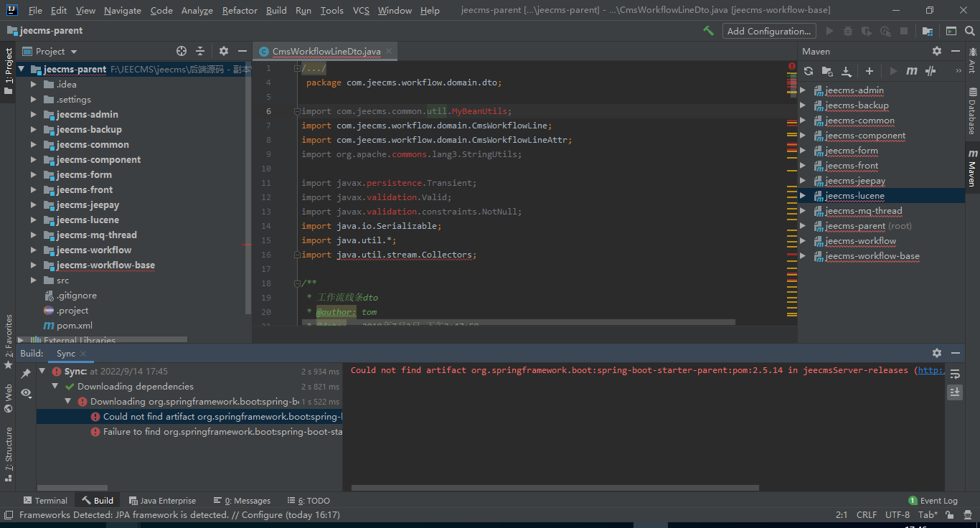This screenshot has height=528, width=980.
Task: Click Execute Maven Goal 'm' icon
Action: tap(912, 71)
